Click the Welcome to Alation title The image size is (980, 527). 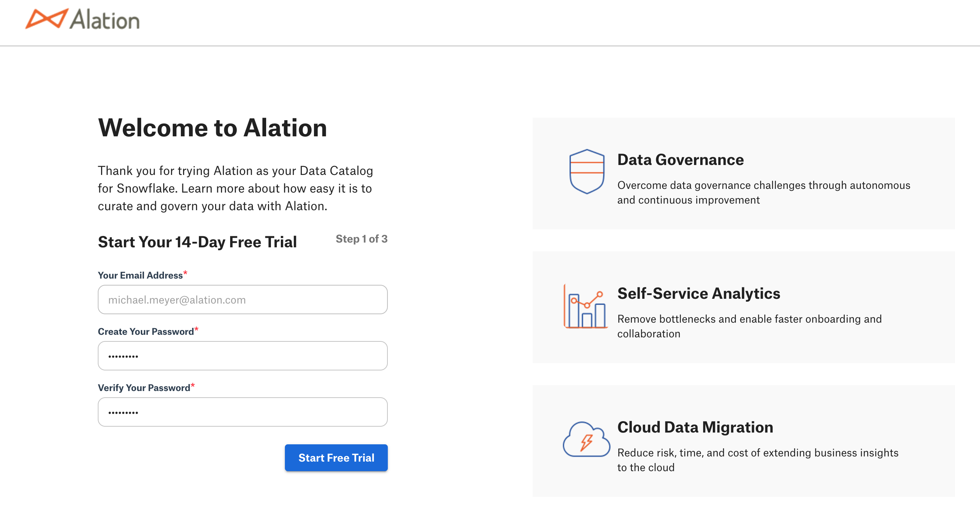[212, 128]
